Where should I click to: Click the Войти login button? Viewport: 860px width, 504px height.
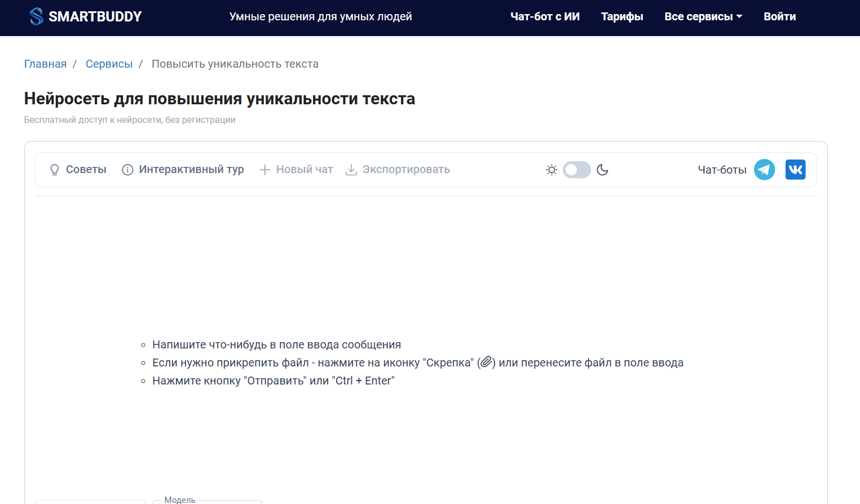click(x=779, y=17)
